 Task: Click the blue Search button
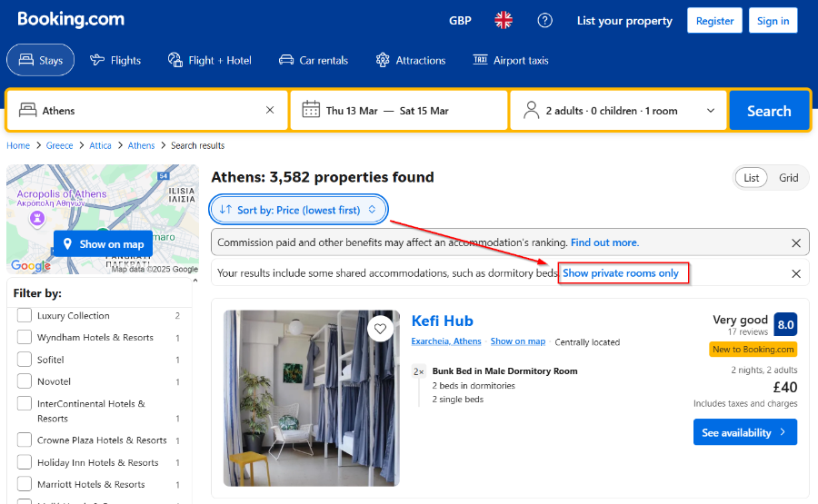pos(769,111)
